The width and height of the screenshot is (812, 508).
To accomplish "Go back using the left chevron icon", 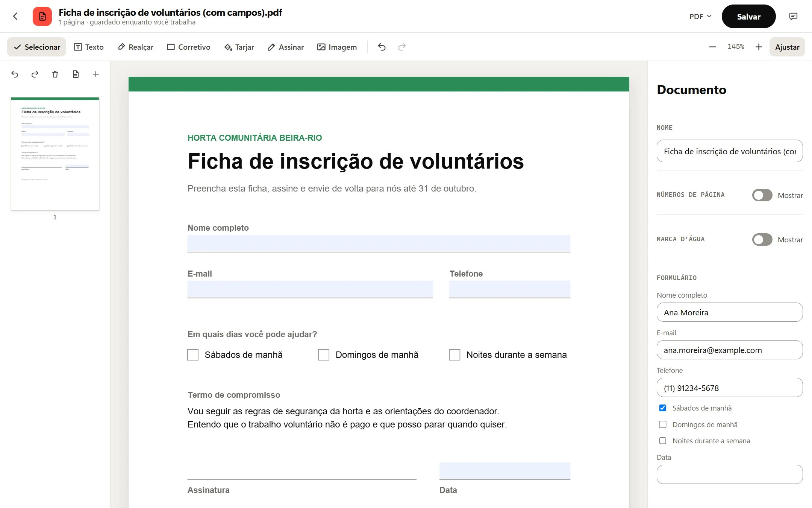I will tap(15, 16).
